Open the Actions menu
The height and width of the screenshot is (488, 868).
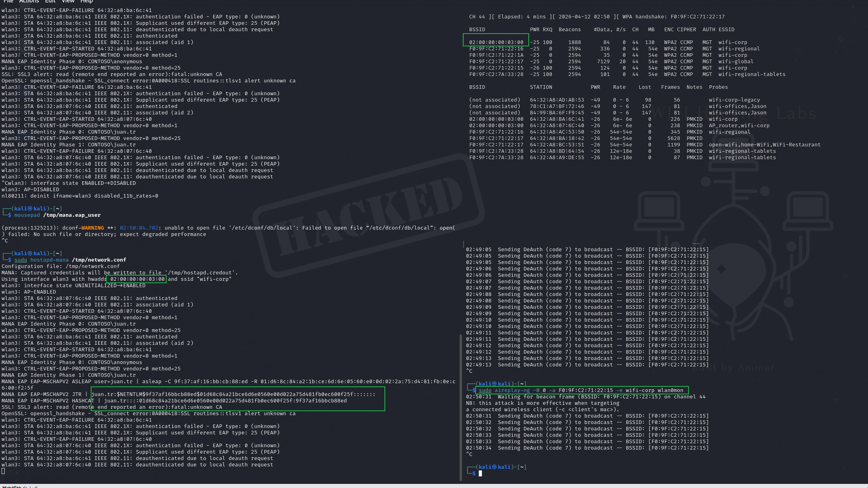tap(29, 2)
